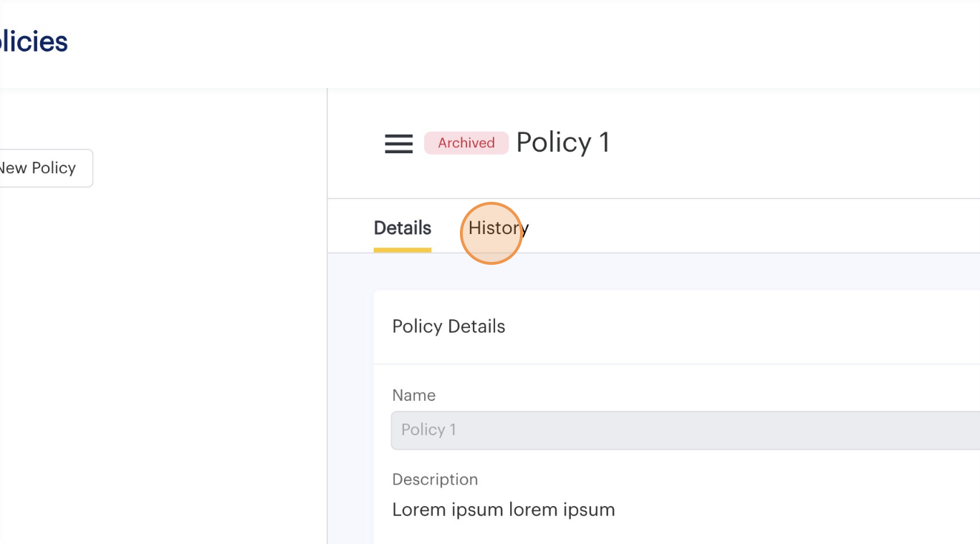Click empty tab bar space right of History
The width and height of the screenshot is (980, 544).
point(752,228)
